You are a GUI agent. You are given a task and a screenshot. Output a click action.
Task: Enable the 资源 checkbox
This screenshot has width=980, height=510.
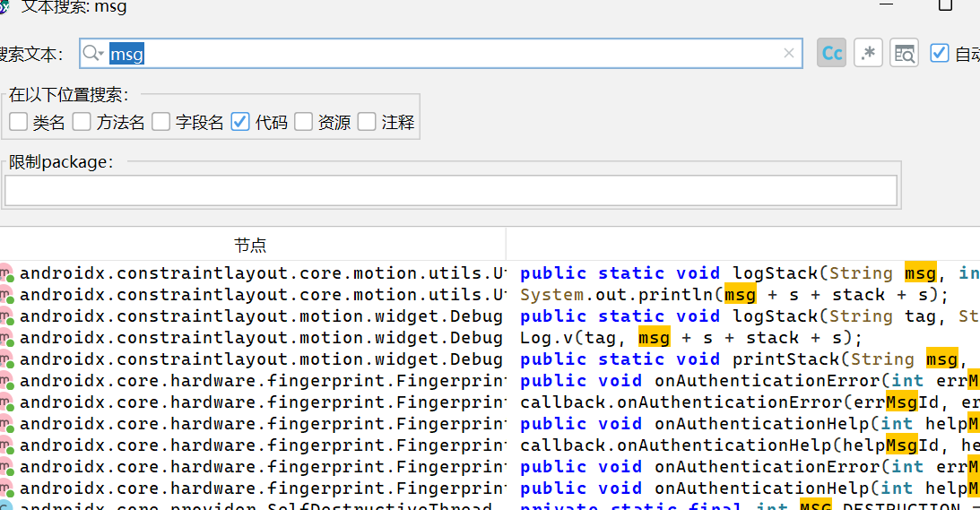coord(303,121)
